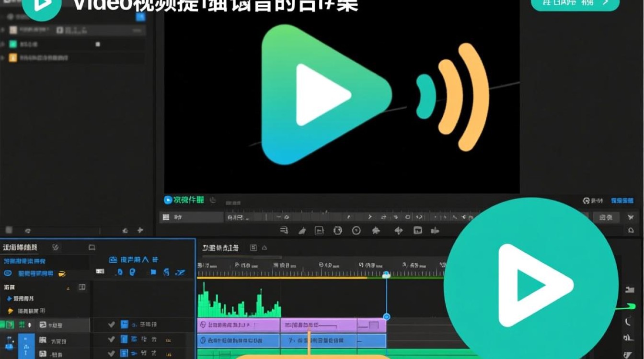The image size is (644, 359).
Task: Click the grey text button near the toolbar's right end
Action: 606,218
